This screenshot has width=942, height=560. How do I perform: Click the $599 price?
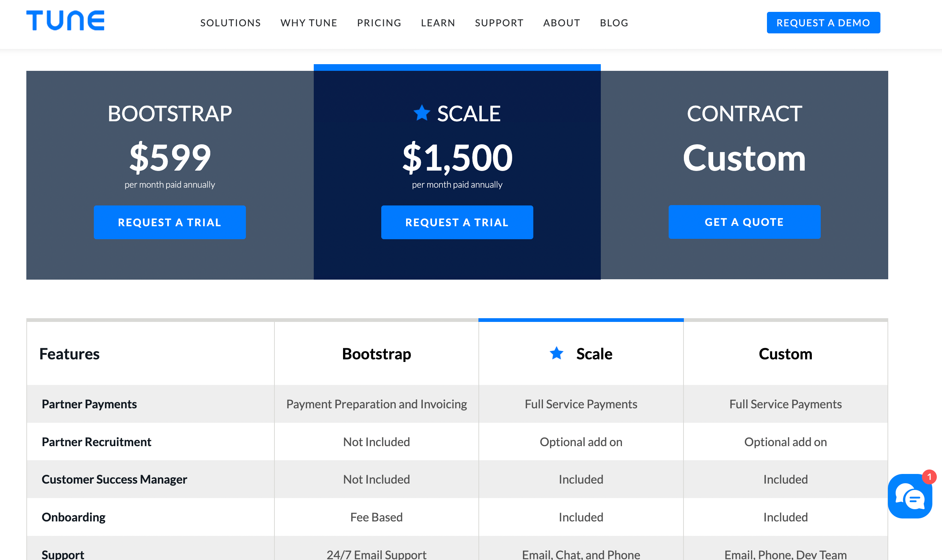[170, 157]
